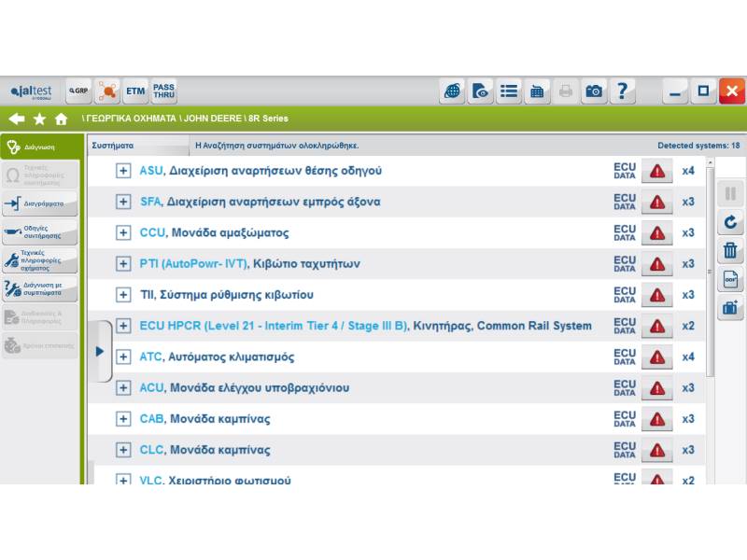Expand the side panel arrow handle
The width and height of the screenshot is (747, 560).
pos(101,351)
